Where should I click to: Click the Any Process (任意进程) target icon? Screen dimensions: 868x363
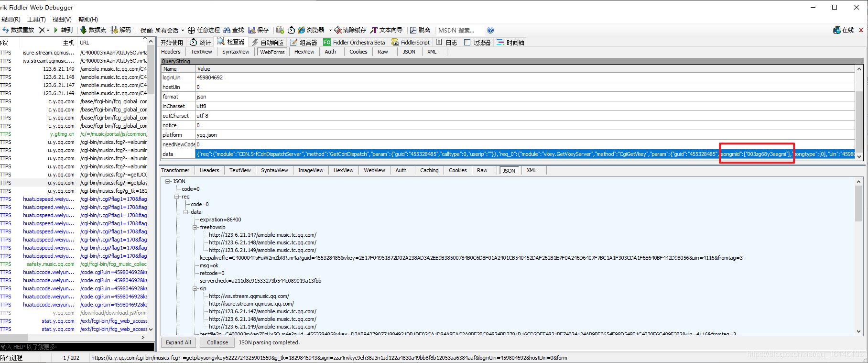pos(191,30)
